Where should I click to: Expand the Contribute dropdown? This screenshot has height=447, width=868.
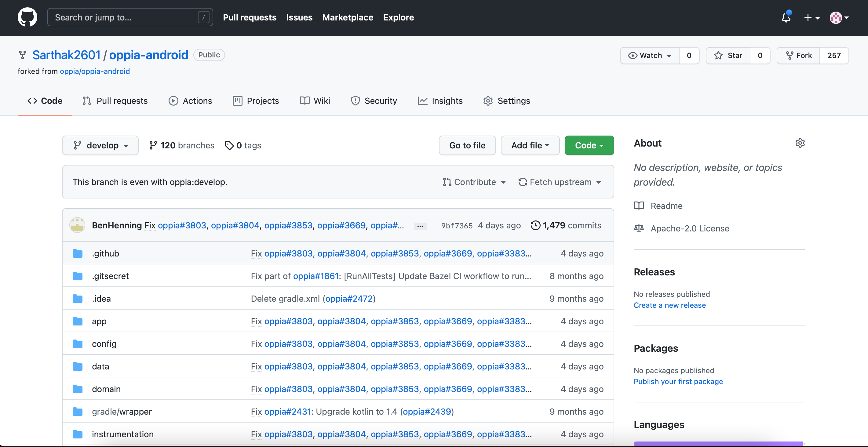coord(474,182)
